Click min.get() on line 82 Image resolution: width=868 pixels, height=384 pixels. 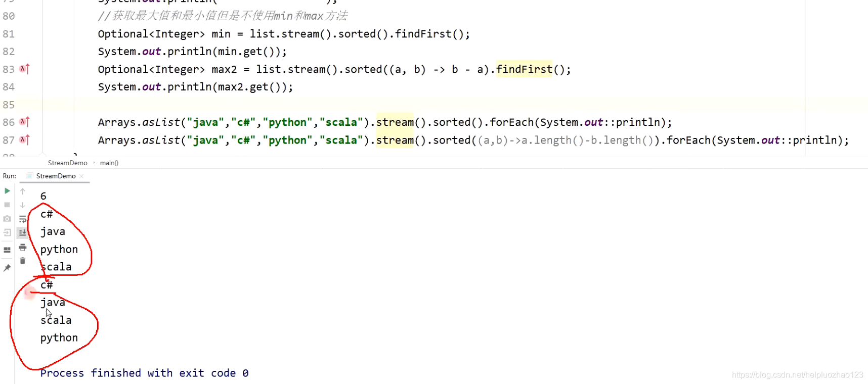pos(246,52)
